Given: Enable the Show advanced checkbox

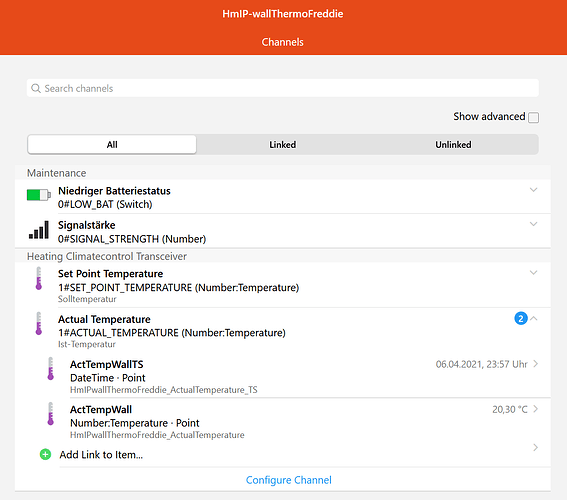Looking at the screenshot, I should point(533,117).
